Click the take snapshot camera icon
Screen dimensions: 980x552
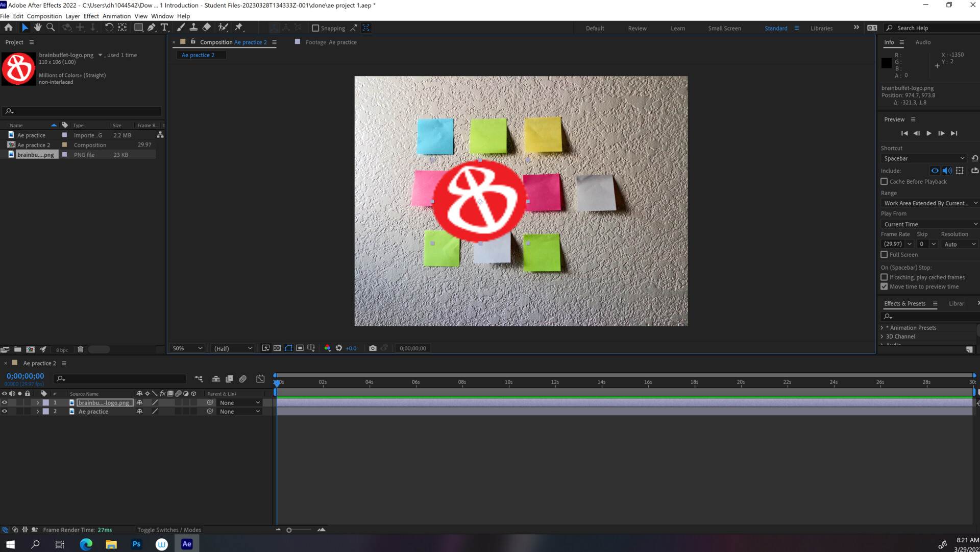373,348
